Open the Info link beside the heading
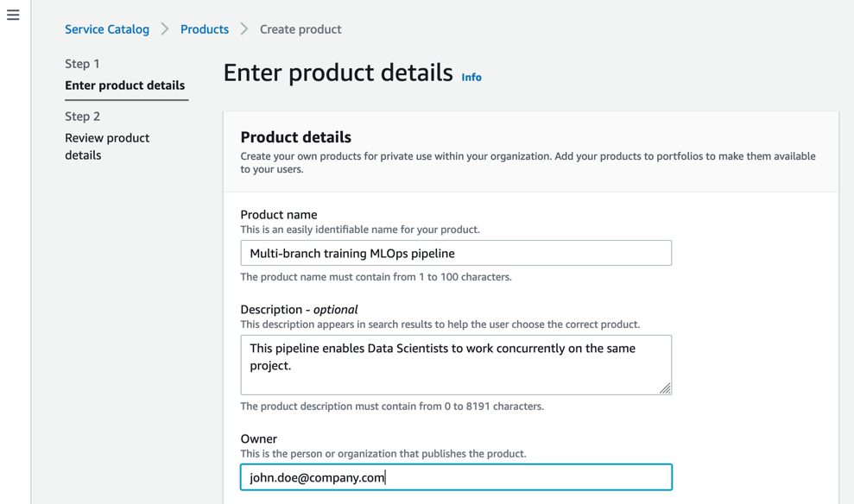 click(471, 78)
